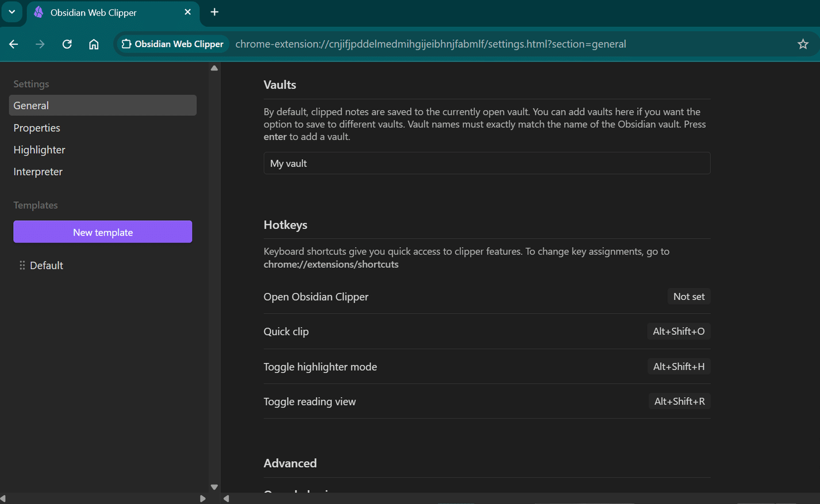Click the Settings sidebar heading
Screen dimensions: 820x504
pos(31,84)
